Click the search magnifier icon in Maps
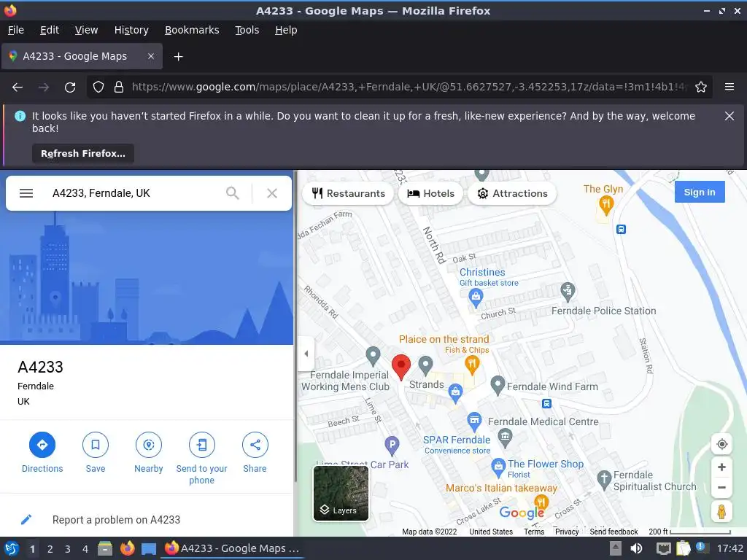Image resolution: width=747 pixels, height=560 pixels. click(233, 192)
